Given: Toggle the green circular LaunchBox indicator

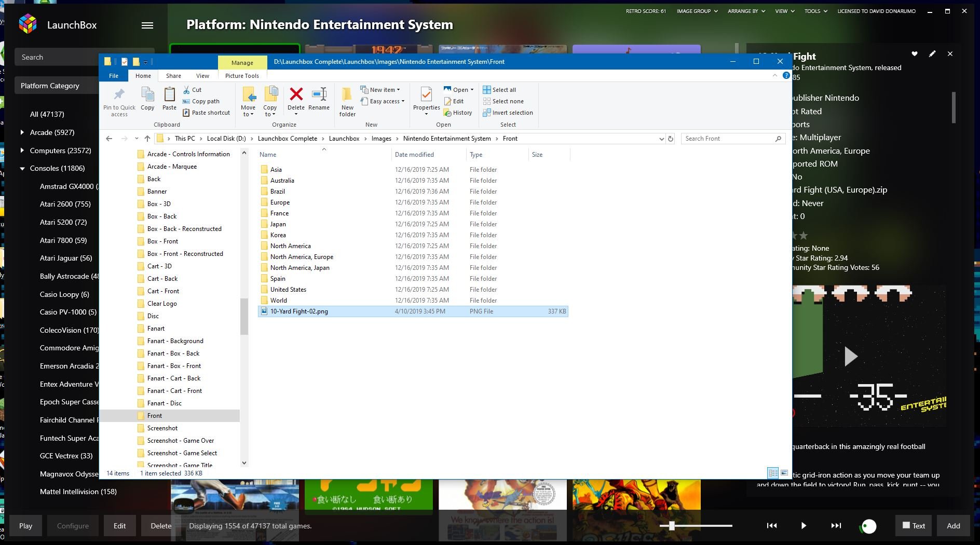Looking at the screenshot, I should click(x=868, y=526).
